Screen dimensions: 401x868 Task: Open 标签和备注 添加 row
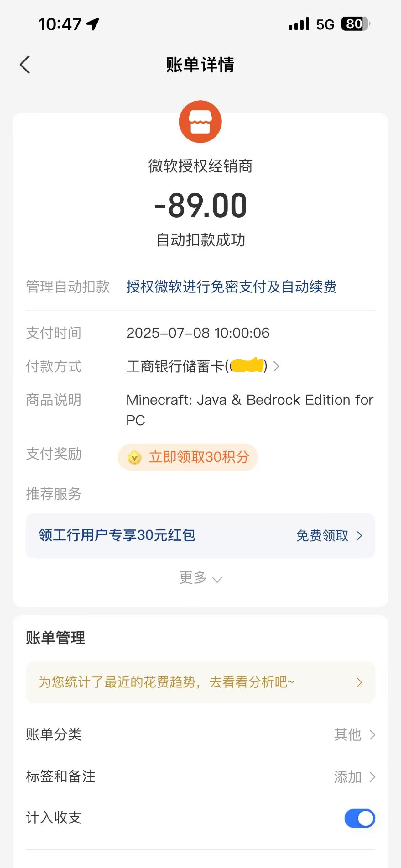tap(200, 777)
